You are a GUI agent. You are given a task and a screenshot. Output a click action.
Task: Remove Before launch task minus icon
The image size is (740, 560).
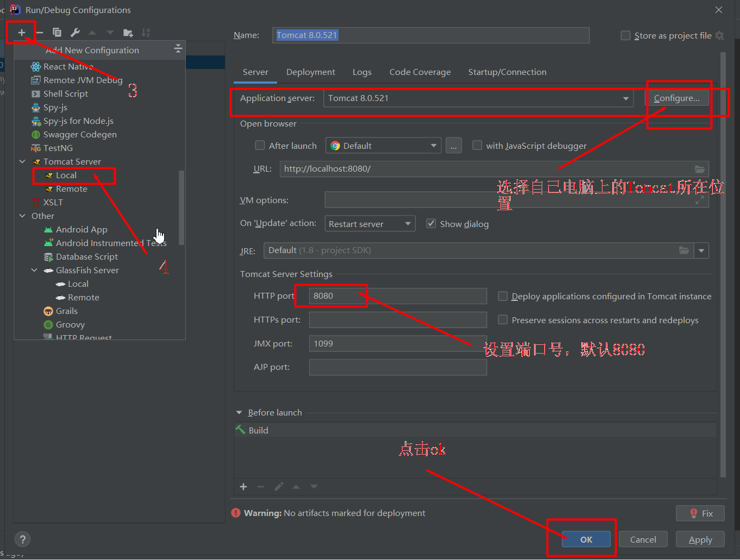coord(261,487)
